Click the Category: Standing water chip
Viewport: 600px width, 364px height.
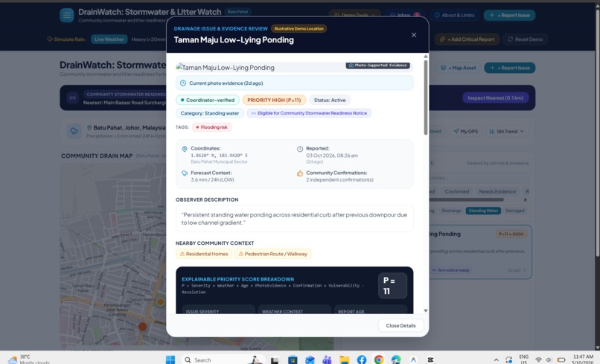point(210,113)
